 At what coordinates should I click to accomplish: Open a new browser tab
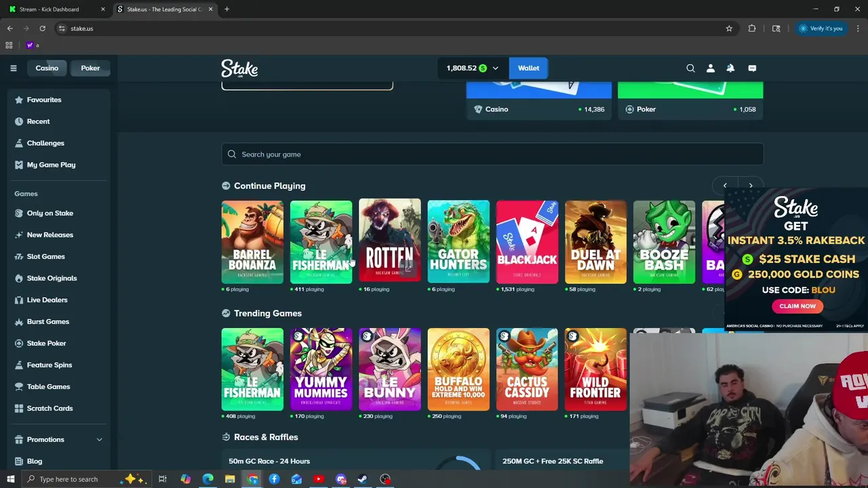click(x=226, y=9)
